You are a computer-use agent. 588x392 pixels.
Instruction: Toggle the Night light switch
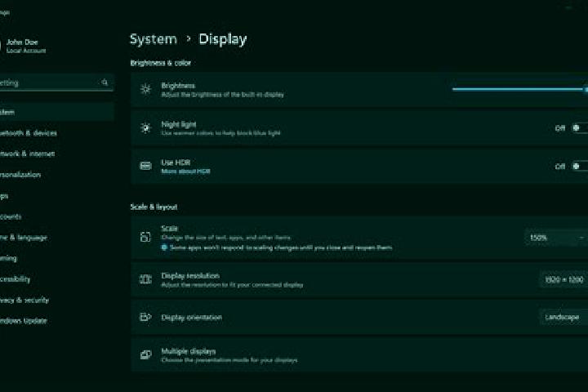[x=579, y=128]
